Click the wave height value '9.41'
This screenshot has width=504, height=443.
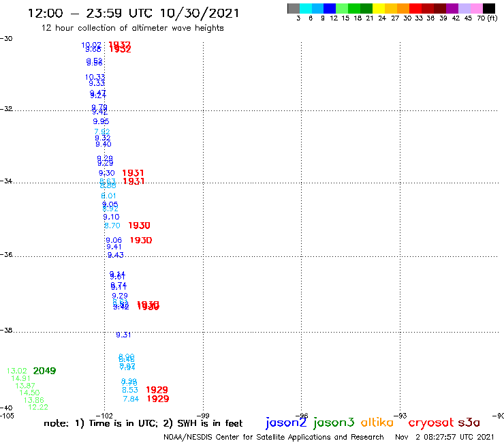pyautogui.click(x=114, y=247)
